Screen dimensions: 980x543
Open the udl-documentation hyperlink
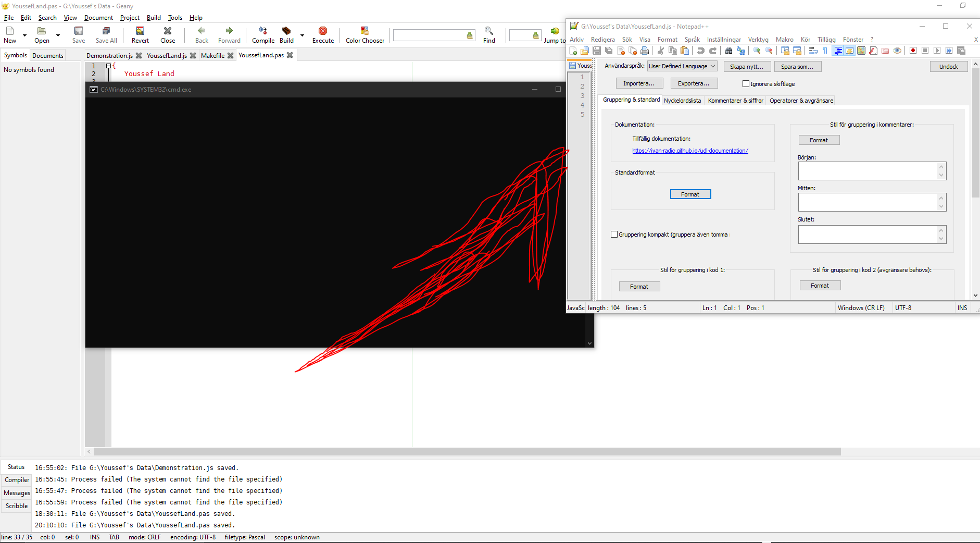point(689,150)
